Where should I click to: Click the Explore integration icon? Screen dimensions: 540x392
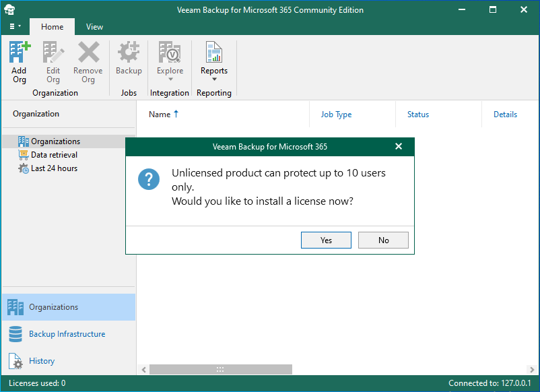click(170, 52)
